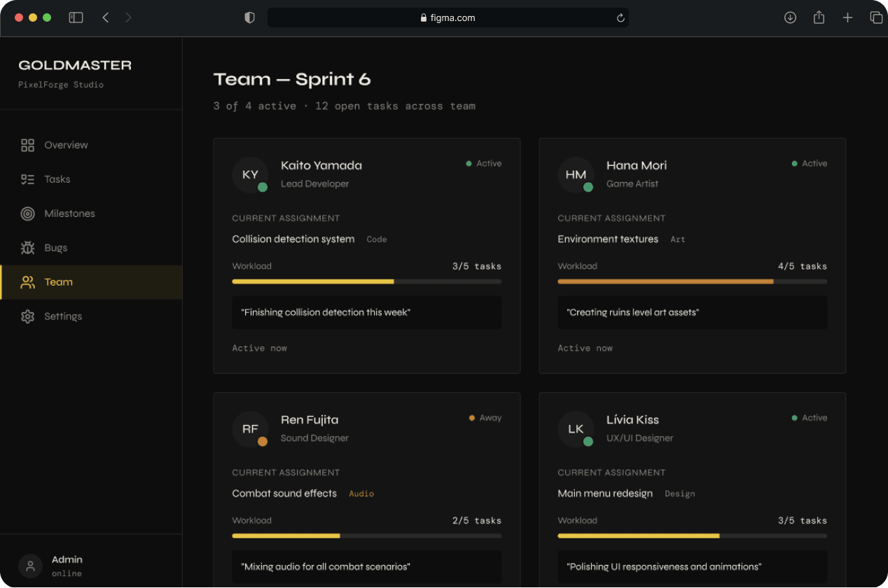The height and width of the screenshot is (588, 888).
Task: Click Hana Mori's 4/5 workload progress bar
Action: click(692, 281)
